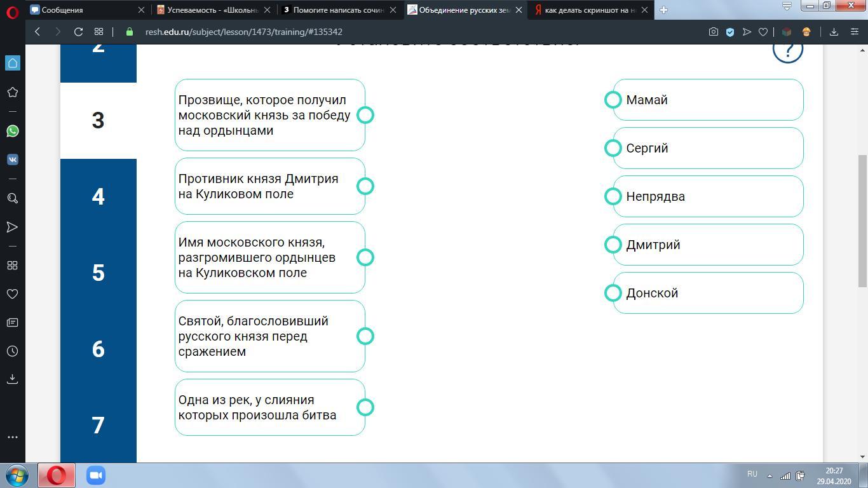The image size is (868, 488).
Task: Open the downloads icon in Opera sidebar
Action: point(12,379)
